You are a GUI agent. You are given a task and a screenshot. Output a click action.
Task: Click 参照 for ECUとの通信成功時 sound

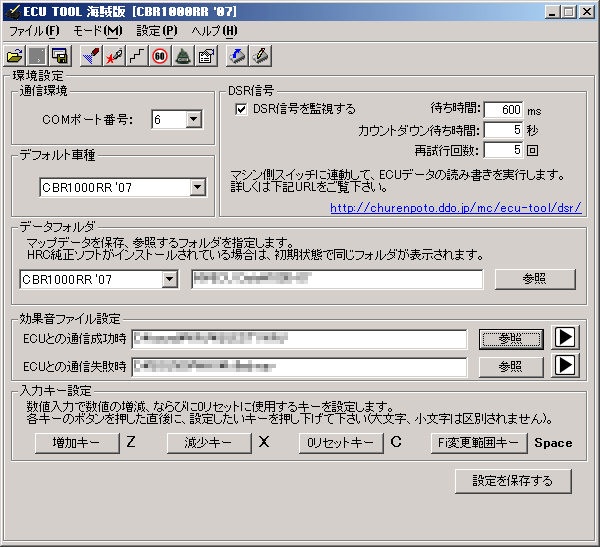[x=511, y=339]
